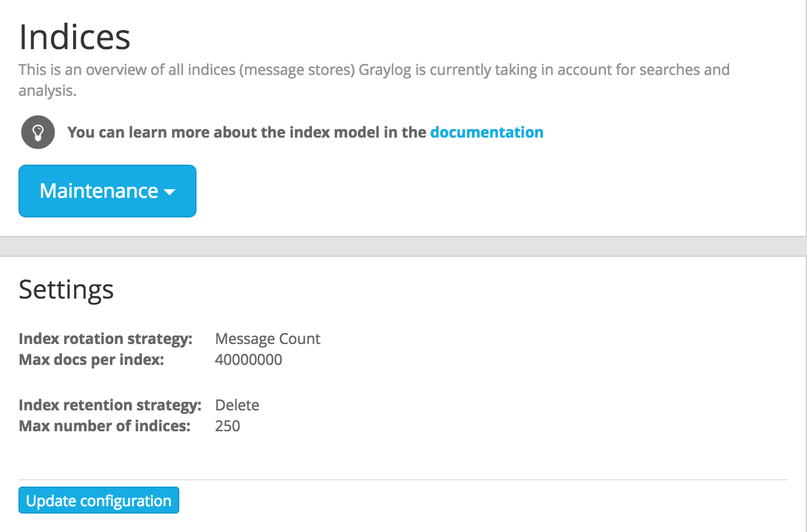Open the Maintenance dropdown button
The width and height of the screenshot is (807, 532).
point(107,191)
